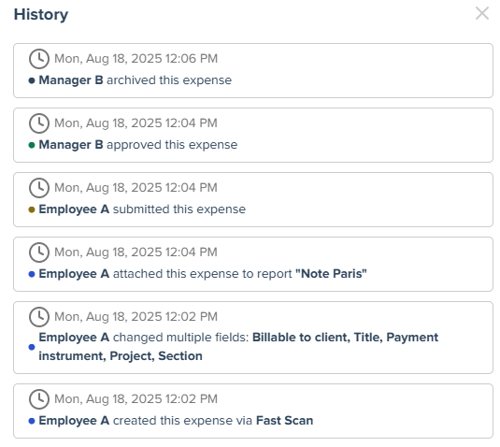The height and width of the screenshot is (447, 500).
Task: Open the "Note Paris" report name
Action: tap(331, 274)
